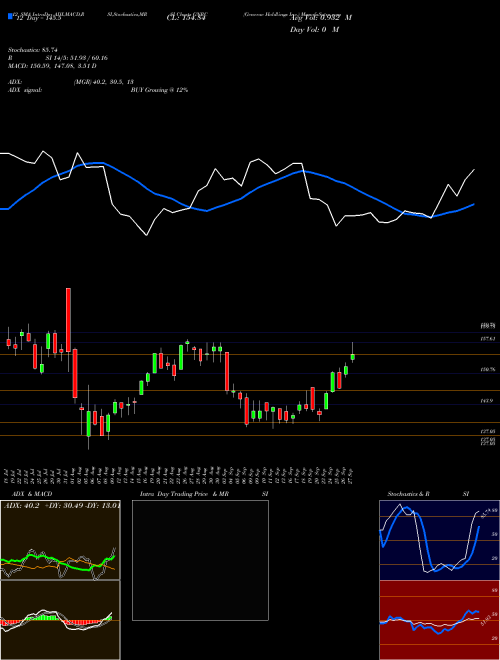
Task: Click the blue 12-day SMA legend square
Action: coord(10,17)
